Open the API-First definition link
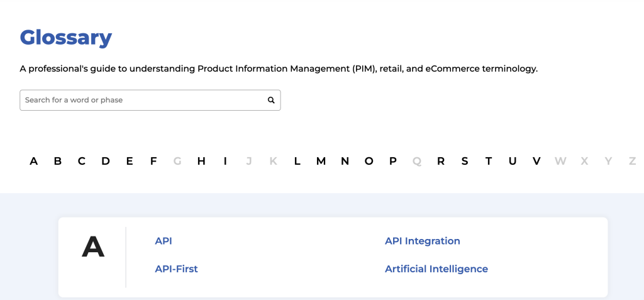The image size is (644, 300). click(x=176, y=269)
